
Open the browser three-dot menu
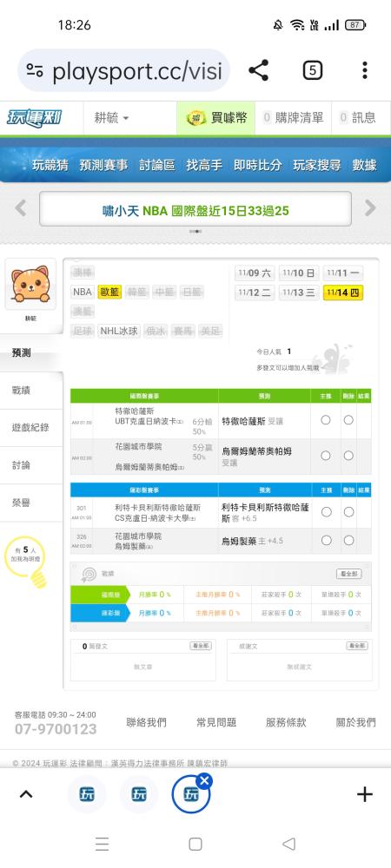coord(364,71)
